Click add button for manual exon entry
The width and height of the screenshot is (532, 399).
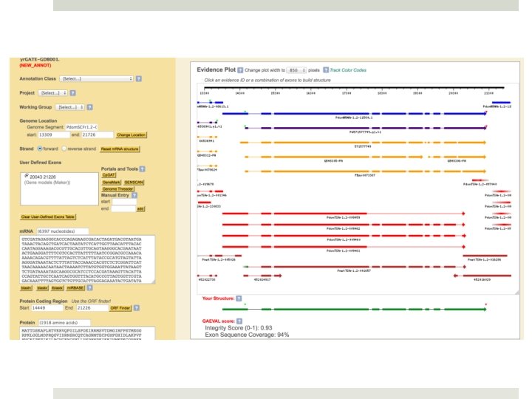click(140, 209)
